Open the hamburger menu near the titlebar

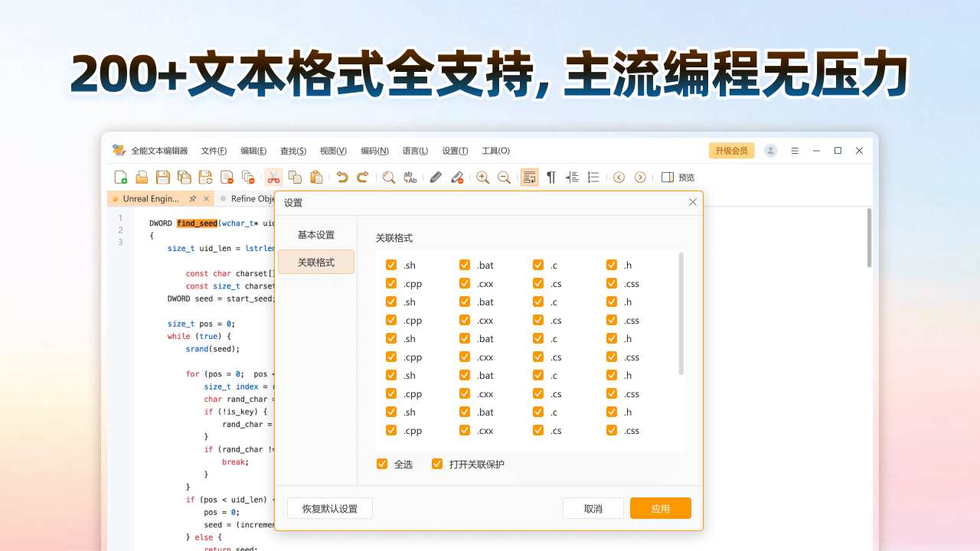[795, 151]
